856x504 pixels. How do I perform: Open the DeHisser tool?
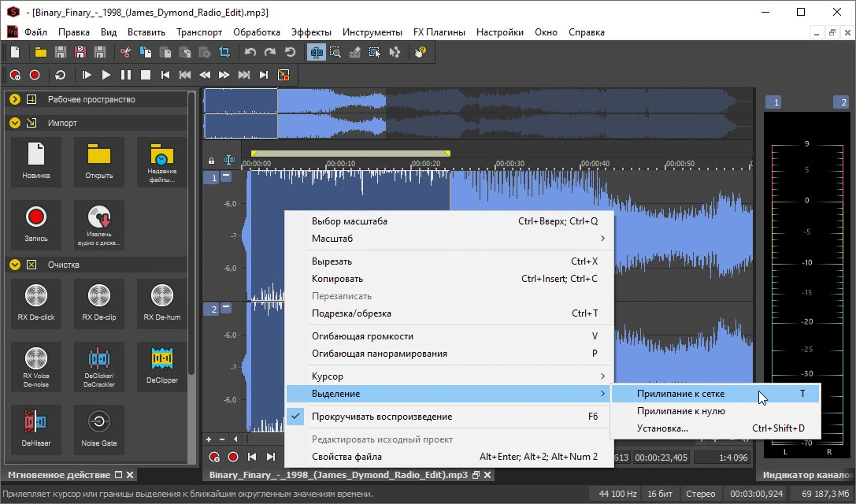tap(36, 429)
